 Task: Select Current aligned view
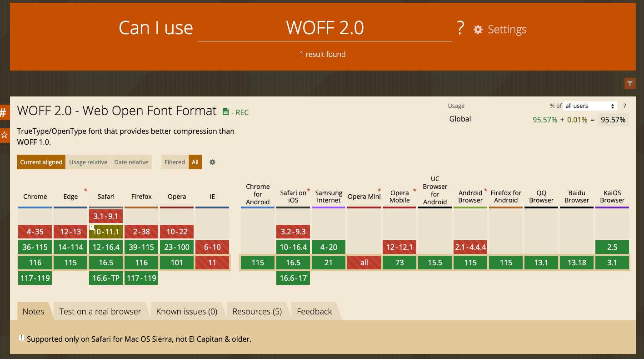pos(41,162)
